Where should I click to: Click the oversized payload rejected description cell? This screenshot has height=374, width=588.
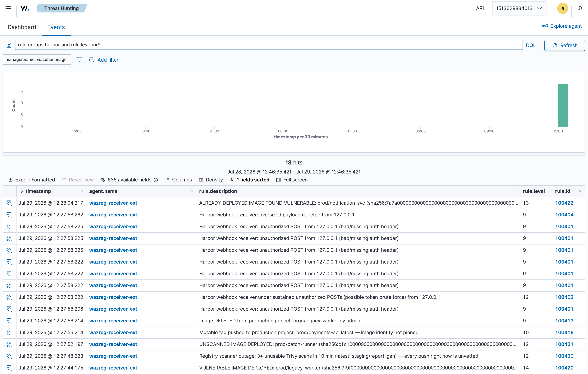pyautogui.click(x=359, y=215)
